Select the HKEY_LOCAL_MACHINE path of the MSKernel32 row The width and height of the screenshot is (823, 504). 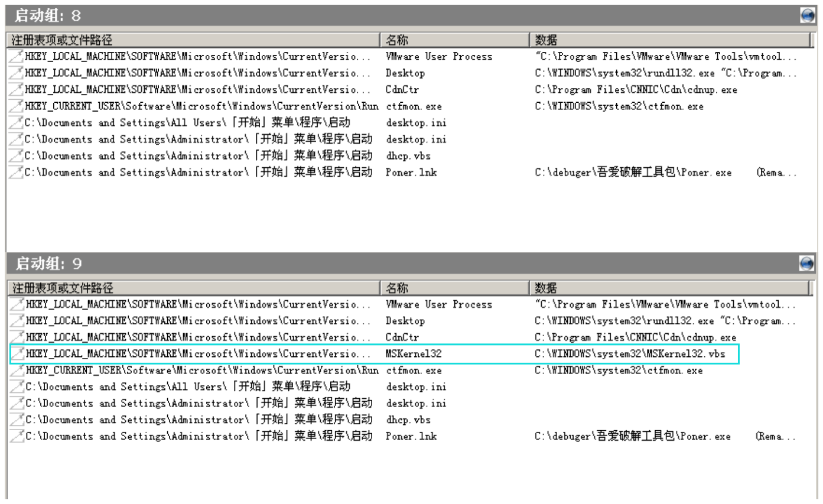[x=198, y=354]
